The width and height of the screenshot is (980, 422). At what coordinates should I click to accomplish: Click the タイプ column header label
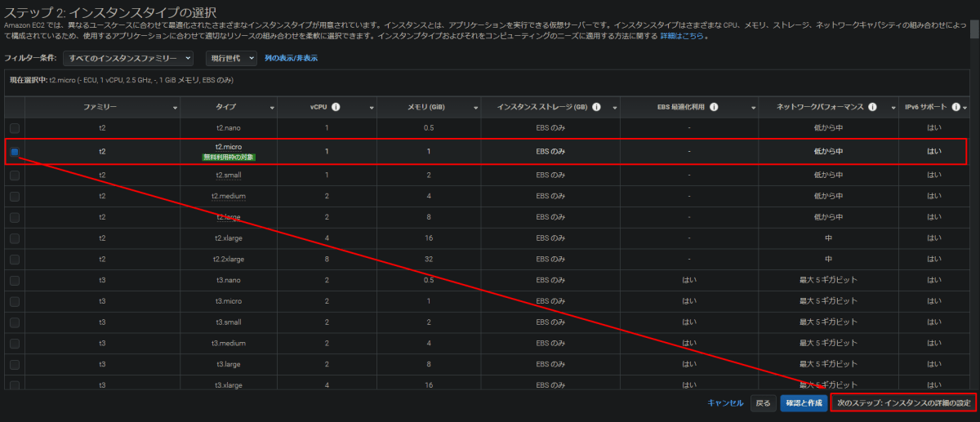pyautogui.click(x=225, y=108)
